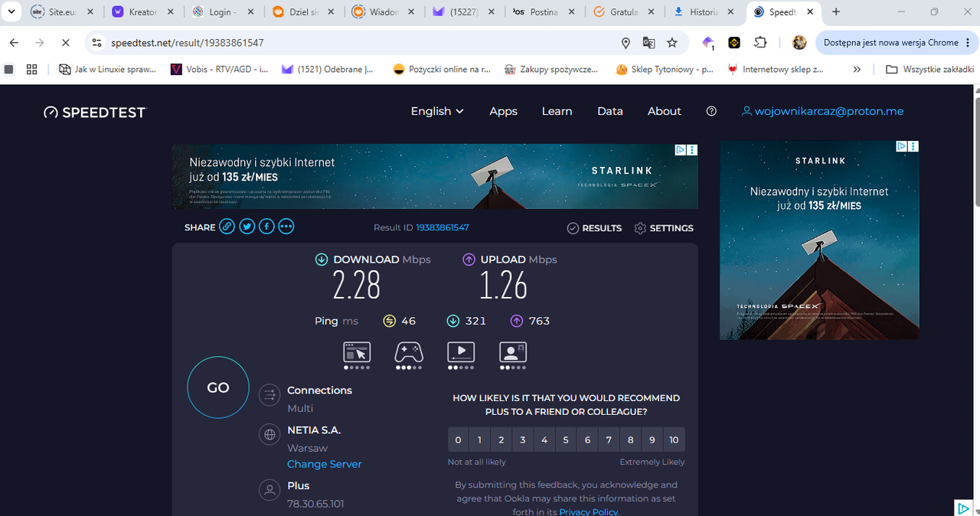The image size is (980, 516).
Task: Rate recommendation score 4
Action: point(544,439)
